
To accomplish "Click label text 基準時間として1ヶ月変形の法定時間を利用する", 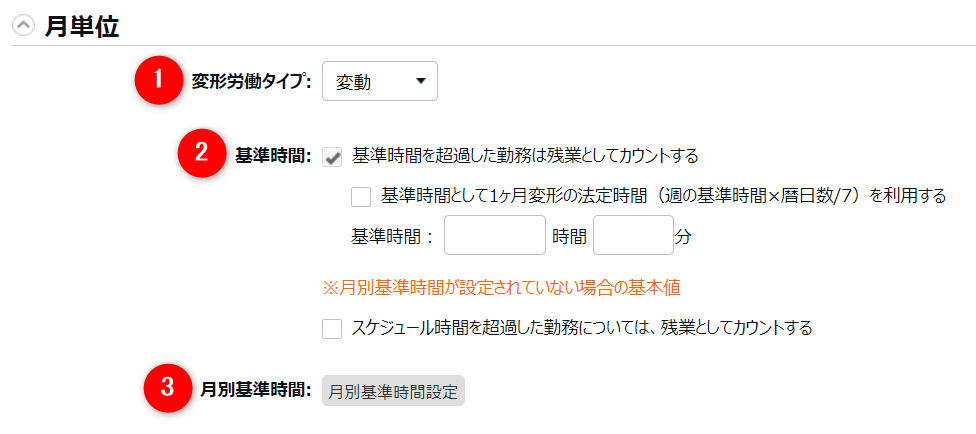I will (663, 196).
